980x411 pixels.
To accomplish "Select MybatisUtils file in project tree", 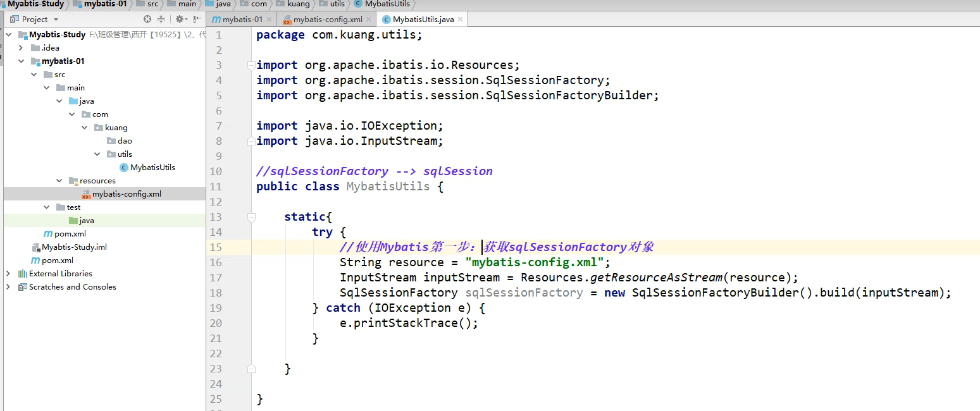I will tap(152, 168).
